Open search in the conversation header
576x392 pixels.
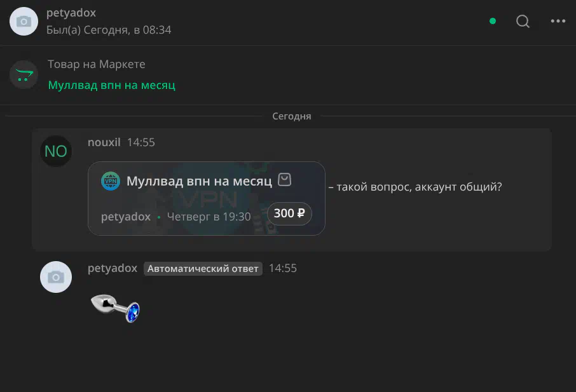point(523,21)
